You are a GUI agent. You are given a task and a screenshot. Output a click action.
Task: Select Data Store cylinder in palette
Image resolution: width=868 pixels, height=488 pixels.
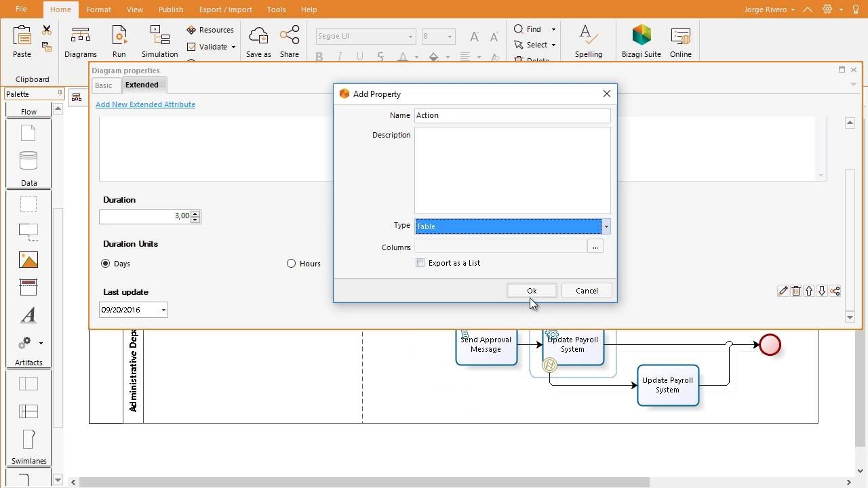tap(28, 161)
